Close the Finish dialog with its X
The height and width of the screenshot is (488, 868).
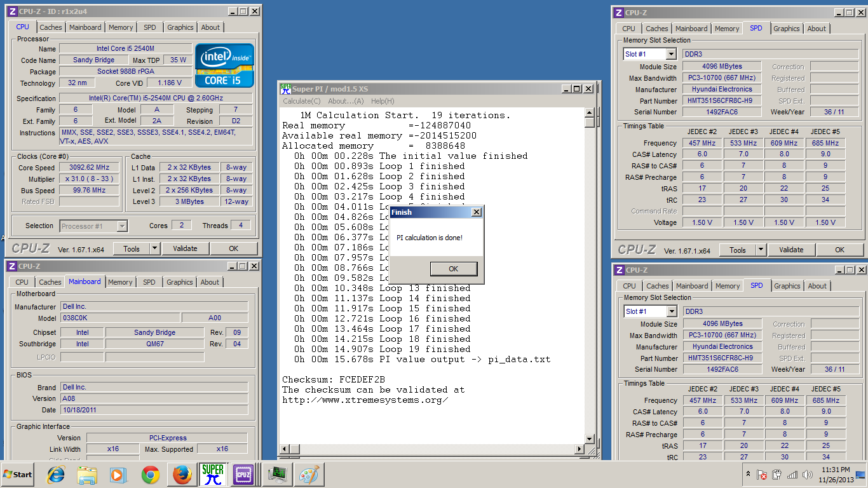[x=477, y=212]
